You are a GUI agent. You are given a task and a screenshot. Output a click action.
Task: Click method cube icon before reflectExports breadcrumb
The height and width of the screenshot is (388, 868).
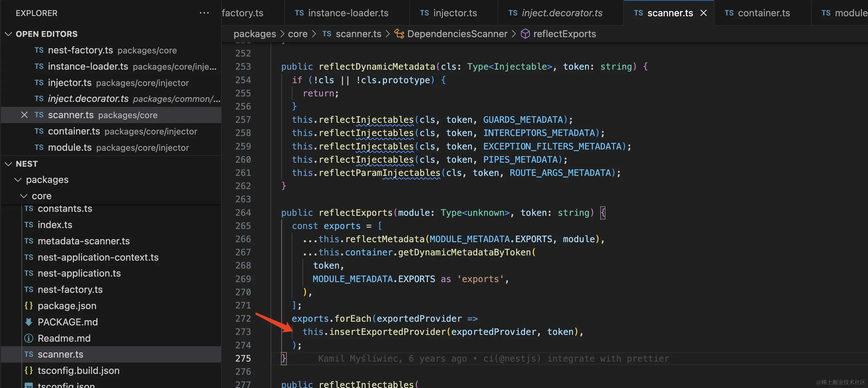point(525,34)
